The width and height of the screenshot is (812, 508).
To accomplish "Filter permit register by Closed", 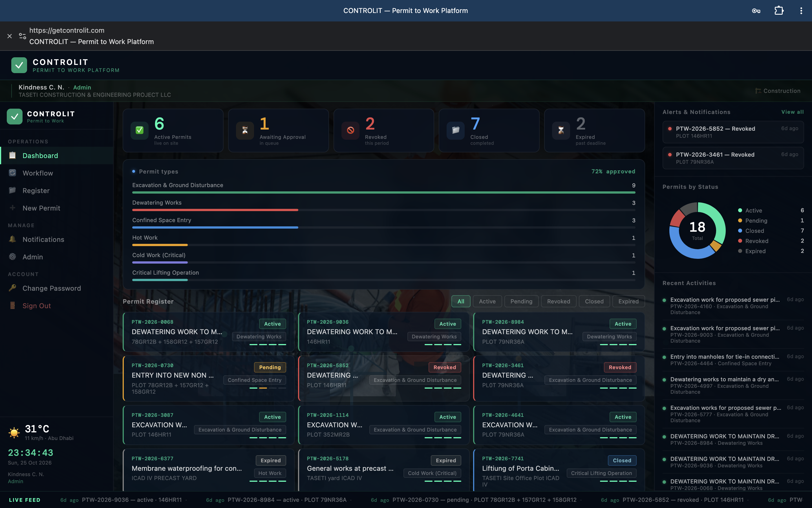I will pos(594,301).
